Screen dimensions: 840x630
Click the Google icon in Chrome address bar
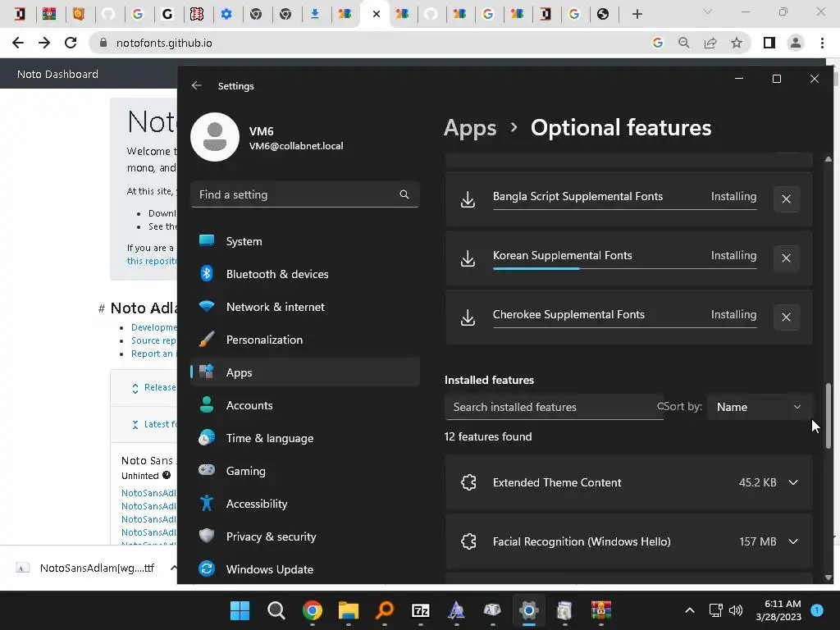click(x=658, y=43)
